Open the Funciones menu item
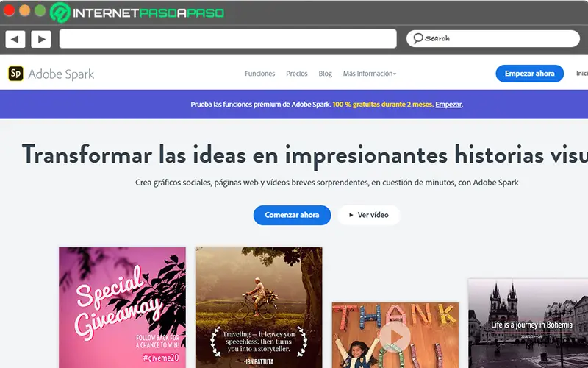This screenshot has height=368, width=588. 260,74
